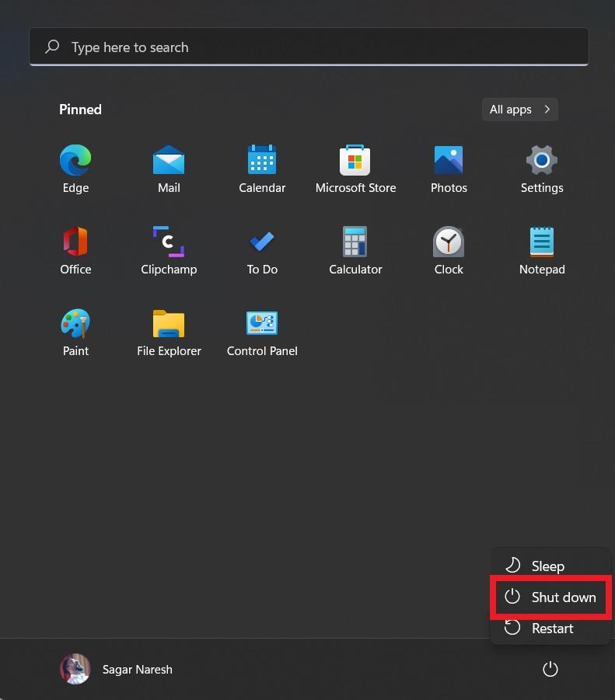Choose Sleep from the power menu
This screenshot has width=615, height=700.
click(550, 566)
